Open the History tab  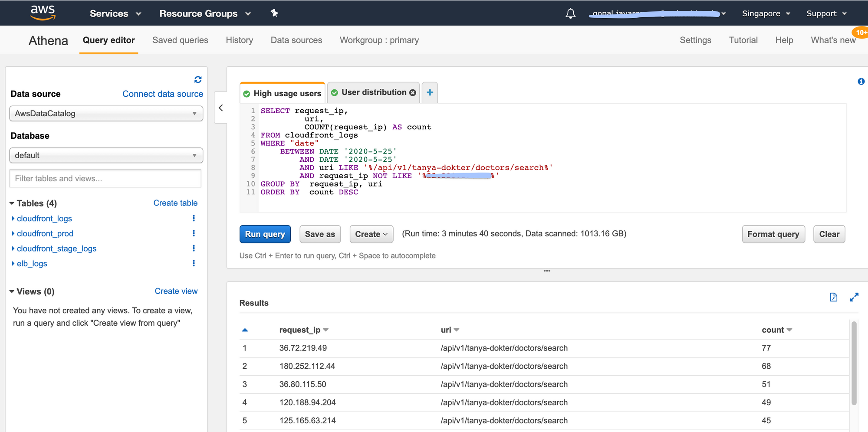pyautogui.click(x=240, y=40)
